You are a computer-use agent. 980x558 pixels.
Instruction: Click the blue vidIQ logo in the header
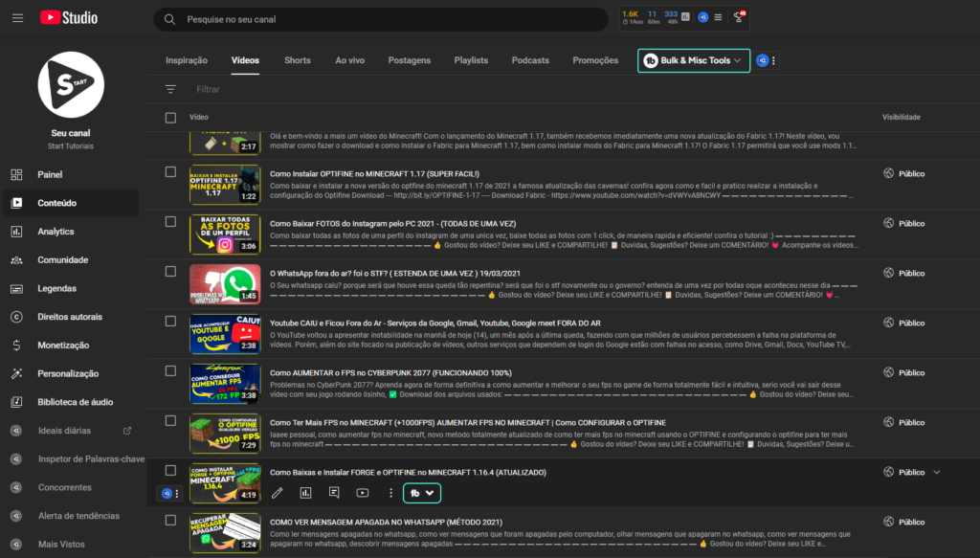click(702, 17)
